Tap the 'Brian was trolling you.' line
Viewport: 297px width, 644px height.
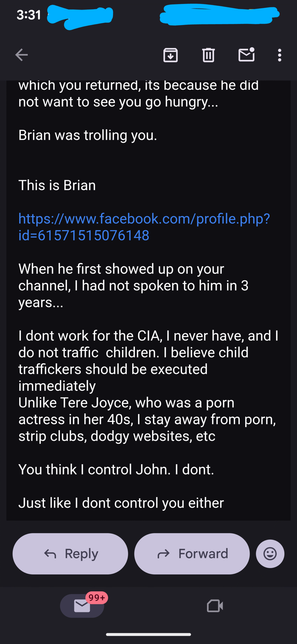pos(88,135)
